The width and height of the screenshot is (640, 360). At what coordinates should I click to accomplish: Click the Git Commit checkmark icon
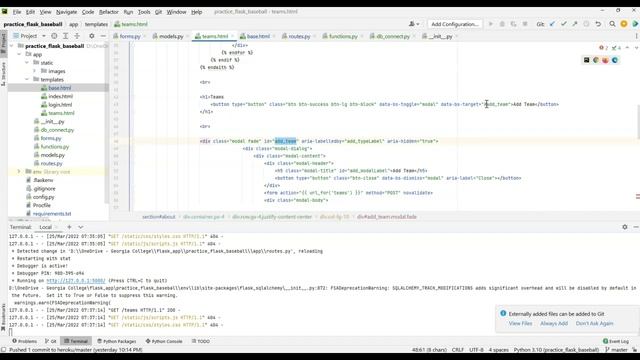click(x=564, y=24)
